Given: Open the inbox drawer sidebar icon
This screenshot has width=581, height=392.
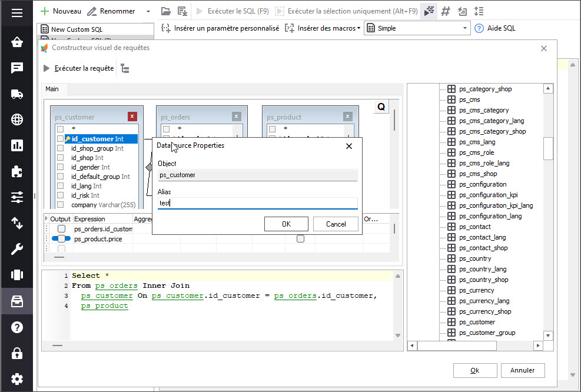Looking at the screenshot, I should pyautogui.click(x=17, y=301).
